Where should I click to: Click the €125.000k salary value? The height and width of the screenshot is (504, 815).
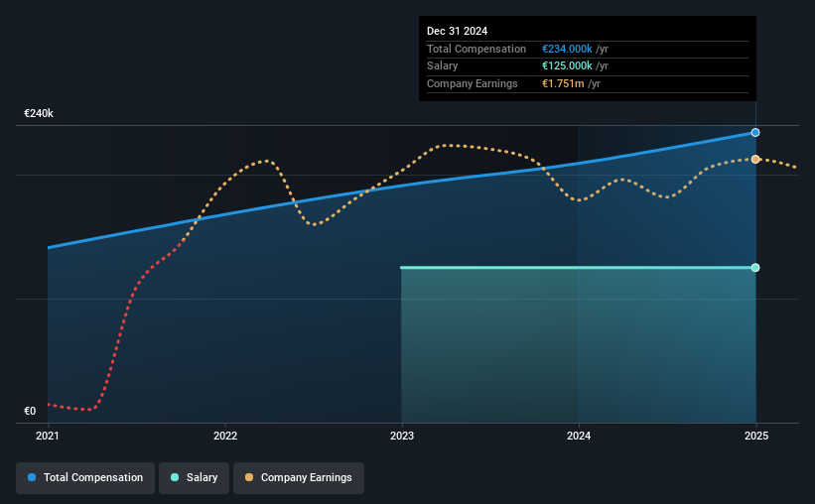[x=567, y=66]
